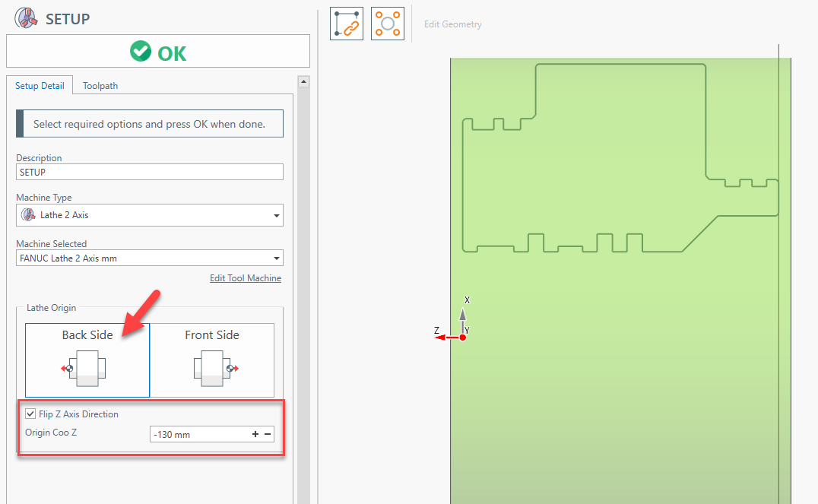Click the Lathe 2 Axis machine icon

[28, 215]
